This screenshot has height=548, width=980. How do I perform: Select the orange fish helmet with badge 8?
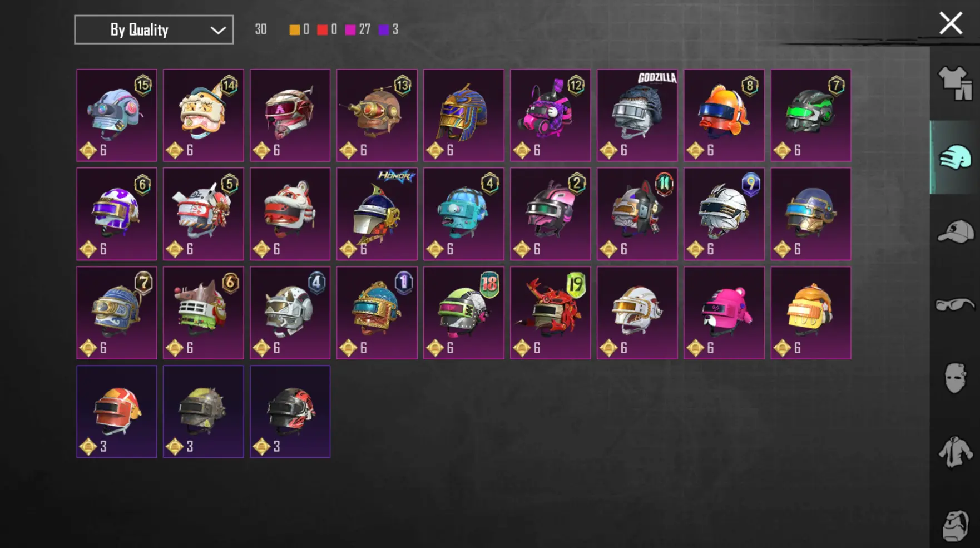(x=724, y=115)
